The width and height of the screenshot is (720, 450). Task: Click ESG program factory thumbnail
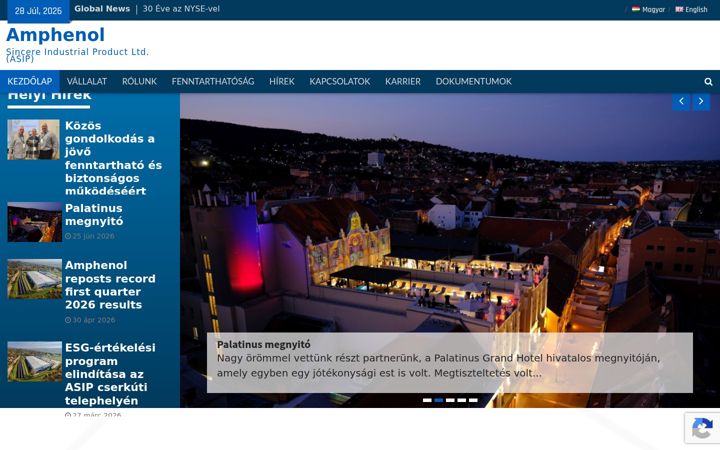point(34,361)
